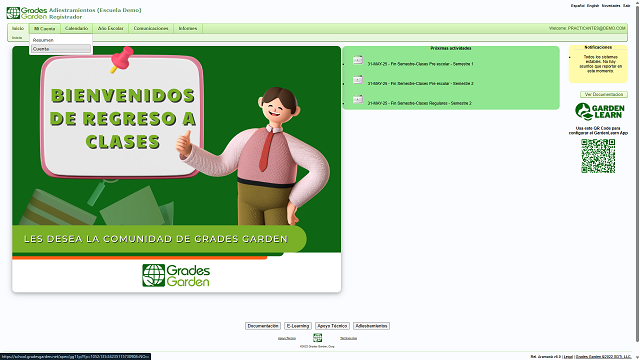Click the Próximas actividades heading

[451, 48]
